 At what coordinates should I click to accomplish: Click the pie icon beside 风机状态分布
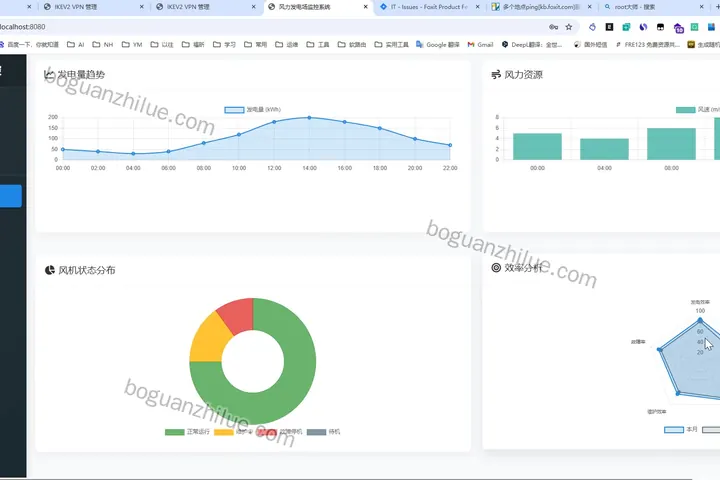50,270
